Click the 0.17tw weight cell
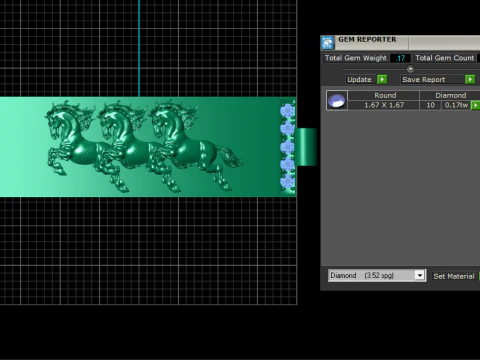This screenshot has width=480, height=360. tap(456, 105)
